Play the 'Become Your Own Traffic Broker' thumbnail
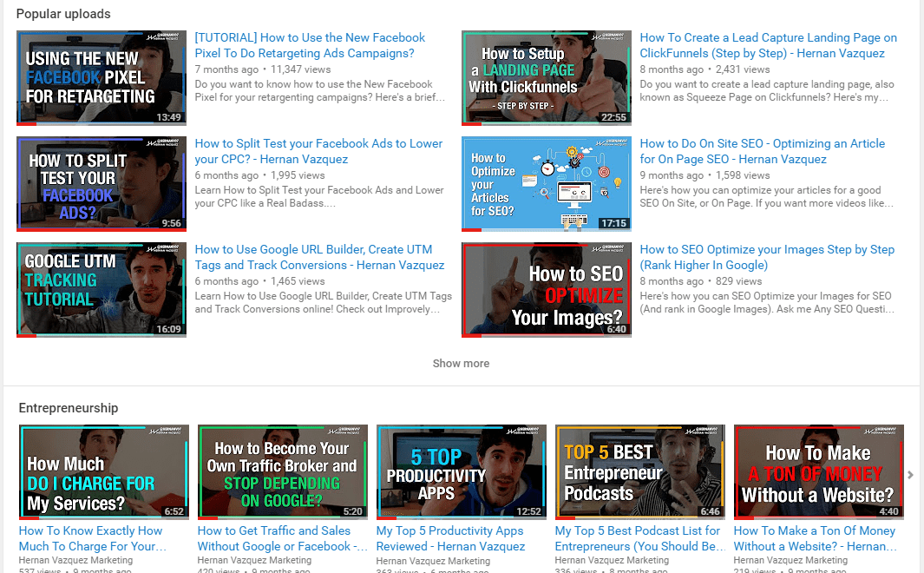 (282, 472)
